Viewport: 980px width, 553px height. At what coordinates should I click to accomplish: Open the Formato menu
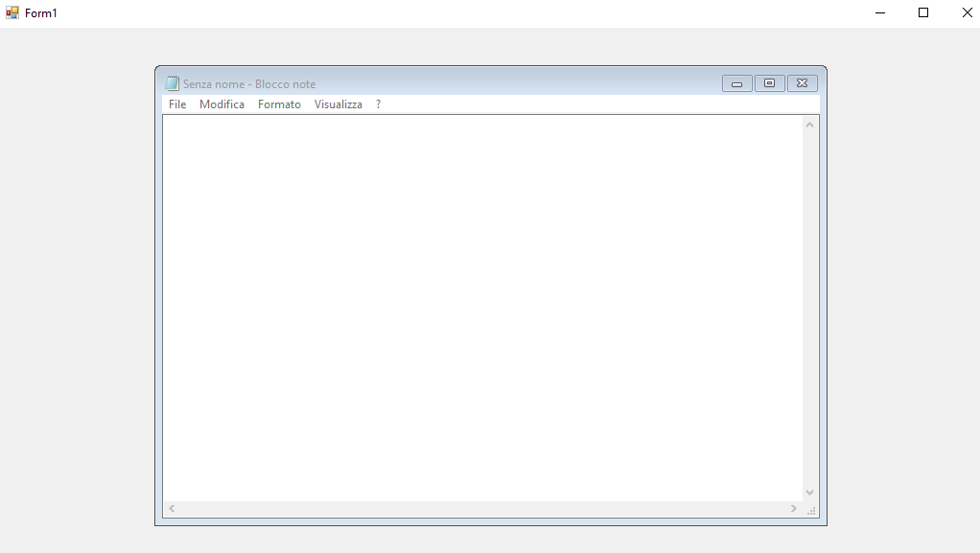[x=279, y=104]
